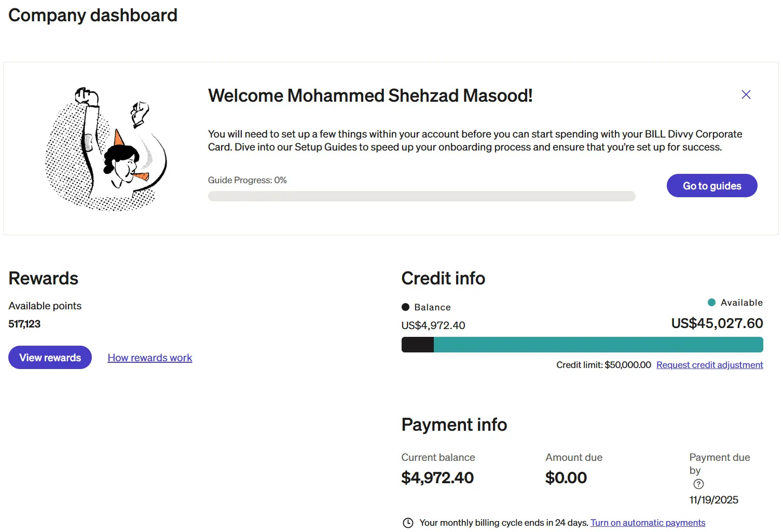Screen dimensions: 783x532
Task: Click the party celebration illustration
Action: click(x=106, y=149)
